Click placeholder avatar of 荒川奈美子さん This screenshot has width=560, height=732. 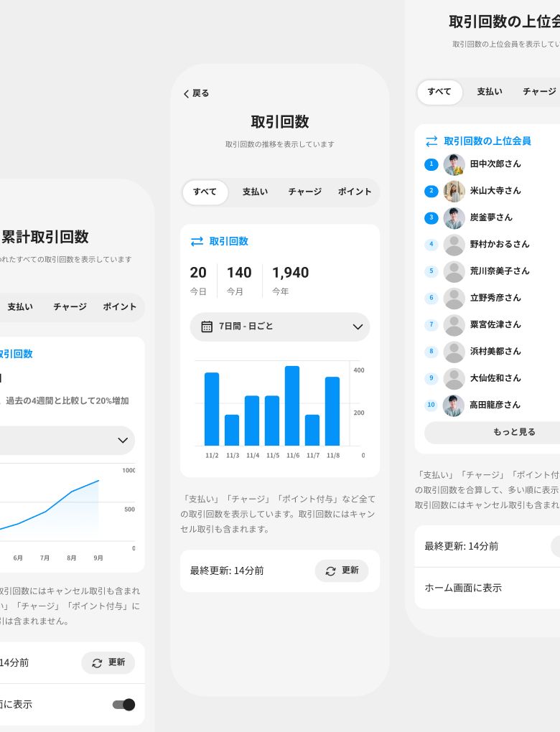pyautogui.click(x=454, y=272)
